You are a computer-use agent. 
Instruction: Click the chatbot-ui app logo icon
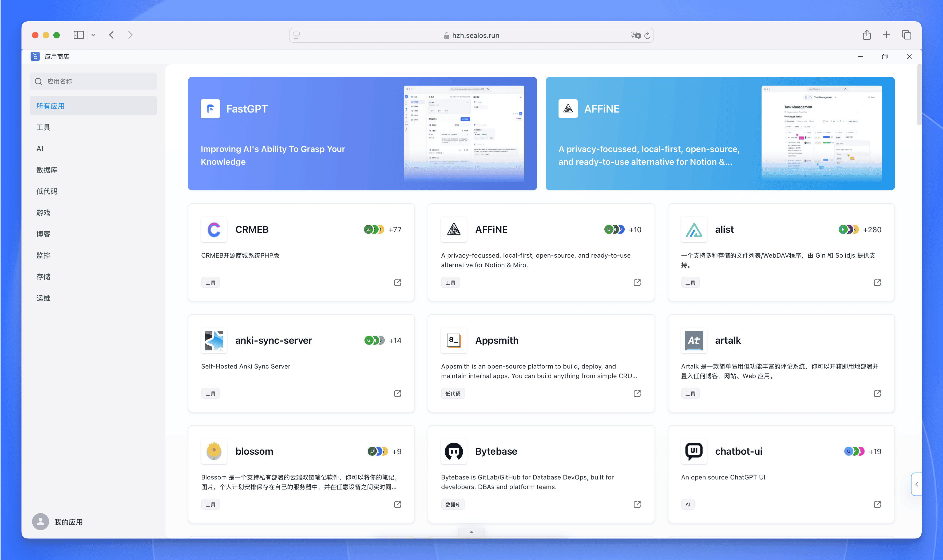coord(694,451)
